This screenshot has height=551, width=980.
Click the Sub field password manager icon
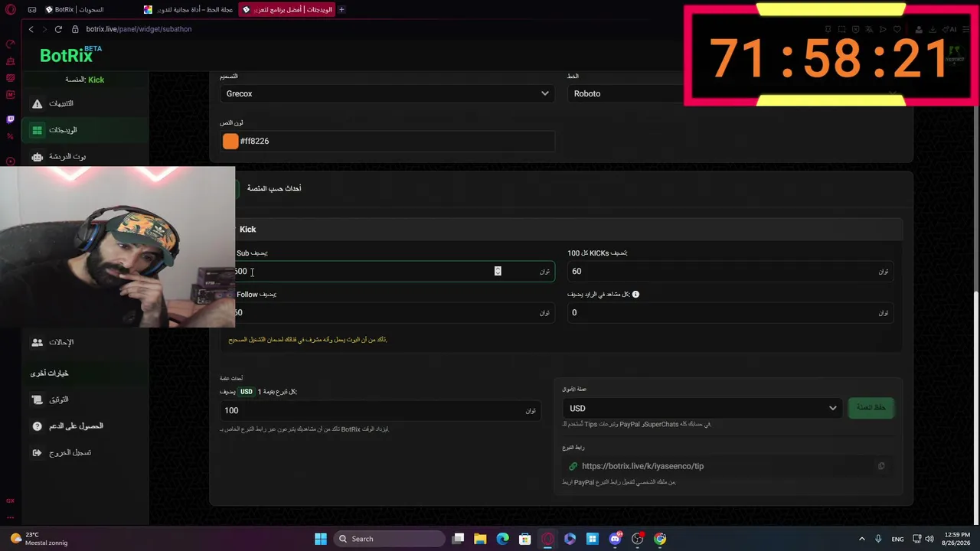click(x=498, y=271)
